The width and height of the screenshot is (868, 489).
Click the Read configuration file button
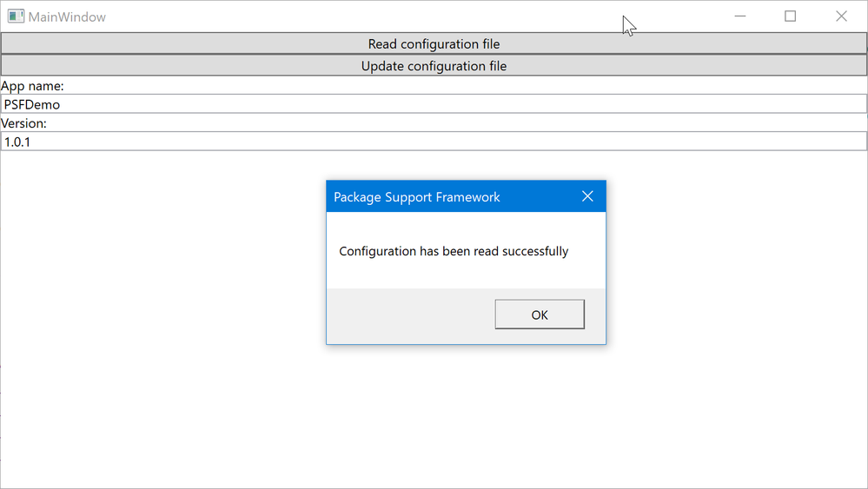coord(434,43)
